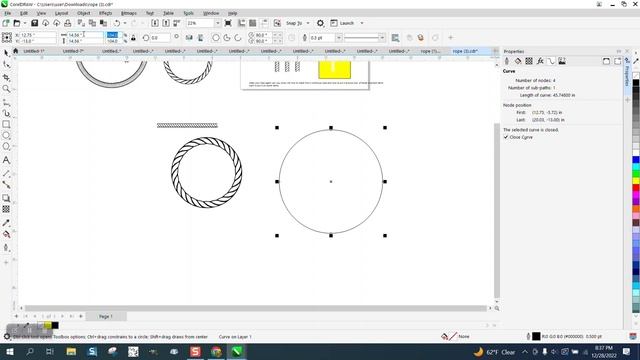
Task: Select the Transparency checkerboard tool
Action: point(6,209)
